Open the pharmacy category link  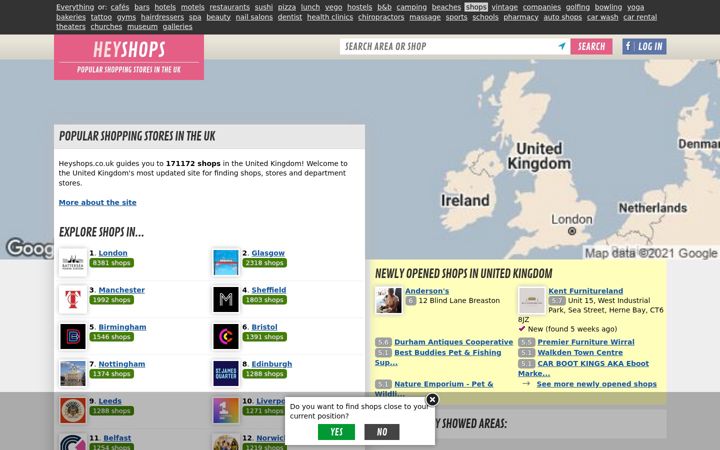pyautogui.click(x=521, y=17)
